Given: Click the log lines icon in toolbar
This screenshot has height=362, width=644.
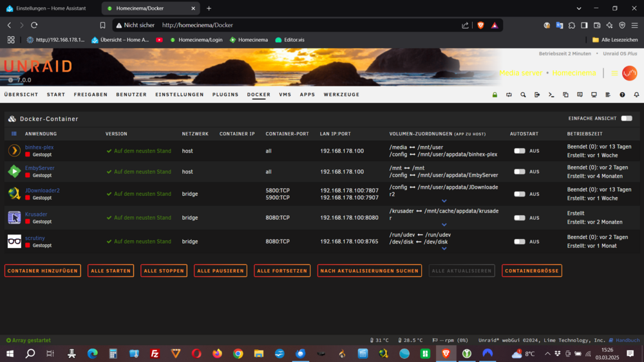Looking at the screenshot, I should (608, 95).
